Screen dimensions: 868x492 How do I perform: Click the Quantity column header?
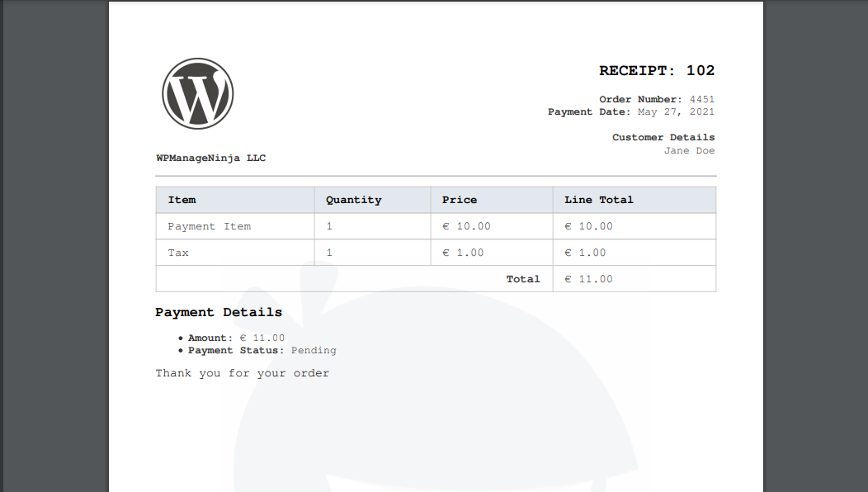[x=353, y=200]
